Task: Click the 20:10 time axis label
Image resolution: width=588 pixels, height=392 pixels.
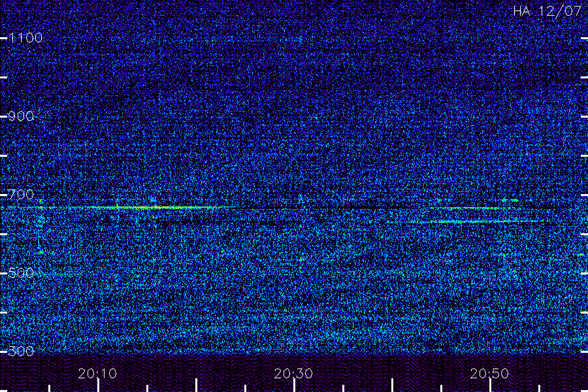Action: (97, 373)
